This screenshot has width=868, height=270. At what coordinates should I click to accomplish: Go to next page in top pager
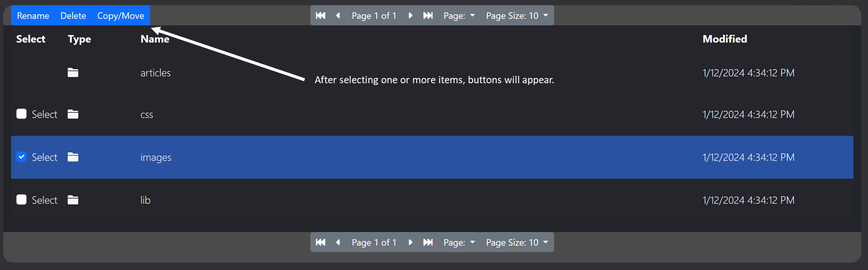(x=410, y=16)
